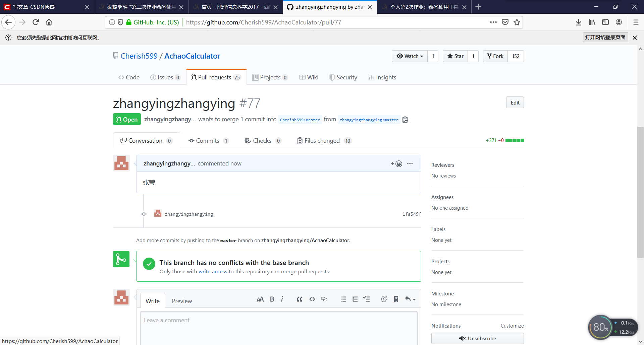Add a reaction with the smiley icon

click(396, 163)
